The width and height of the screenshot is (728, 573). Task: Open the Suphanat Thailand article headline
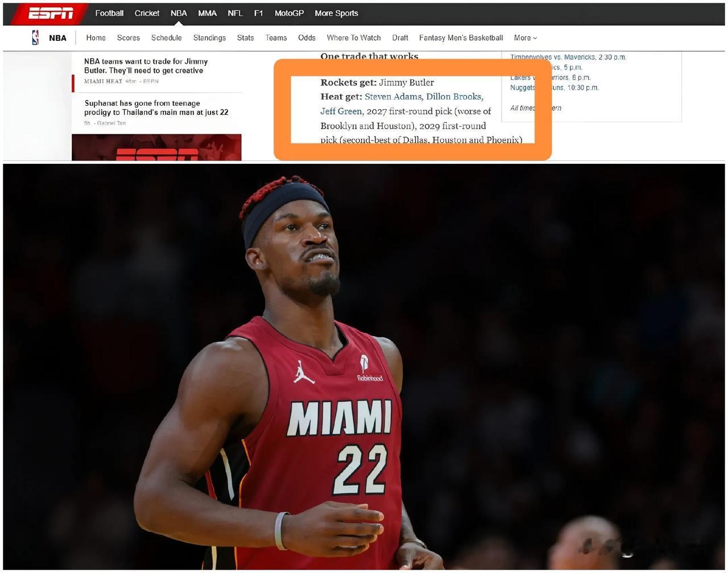tap(156, 108)
